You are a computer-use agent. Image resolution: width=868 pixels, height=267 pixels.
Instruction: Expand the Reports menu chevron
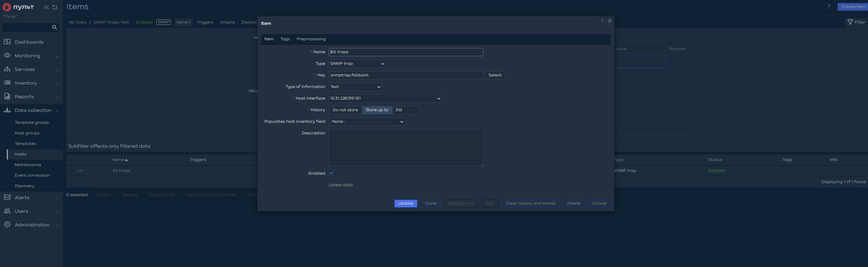(x=57, y=97)
